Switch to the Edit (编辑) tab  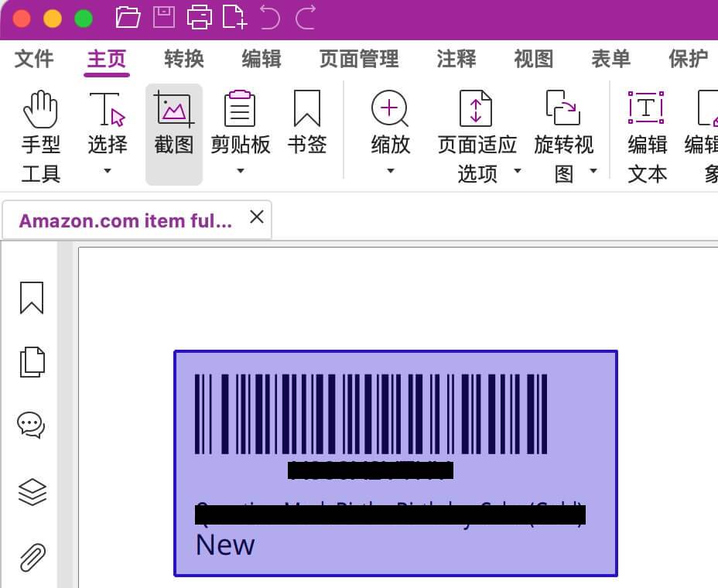262,59
